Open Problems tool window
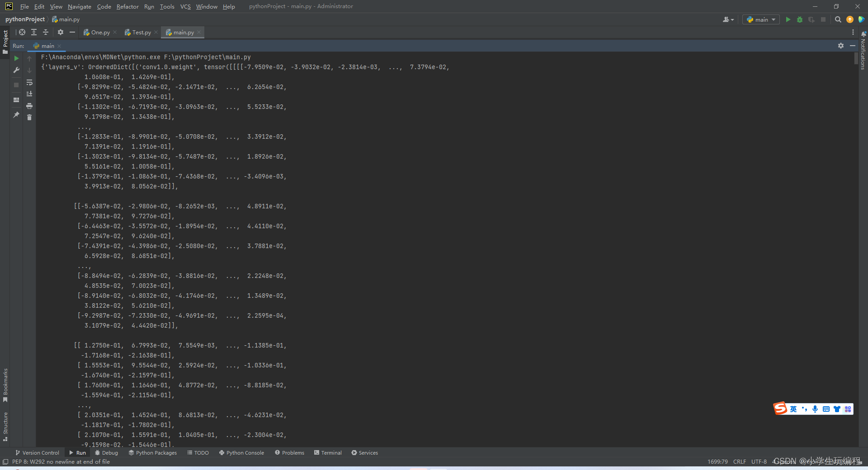The height and width of the screenshot is (470, 868). 289,452
